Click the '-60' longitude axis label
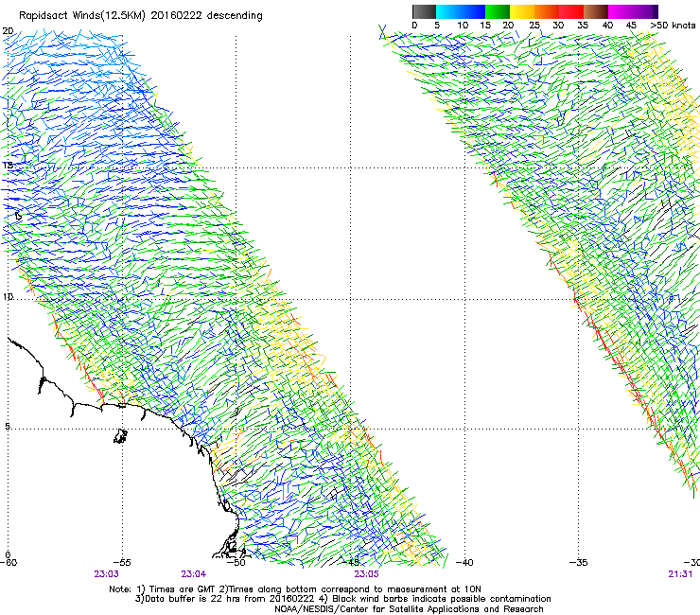The image size is (700, 615). 8,563
